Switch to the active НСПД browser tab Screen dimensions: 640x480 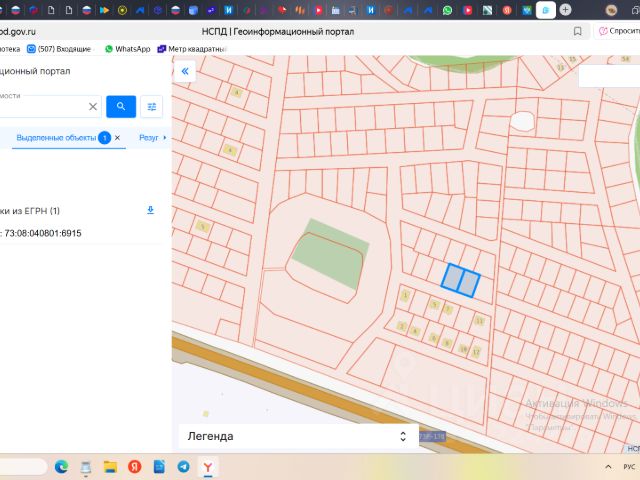pos(546,10)
